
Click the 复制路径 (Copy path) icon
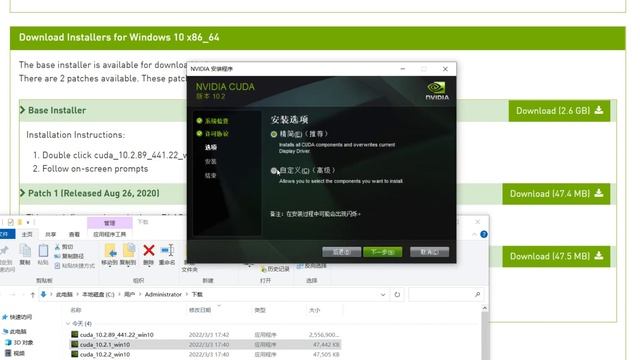point(58,256)
